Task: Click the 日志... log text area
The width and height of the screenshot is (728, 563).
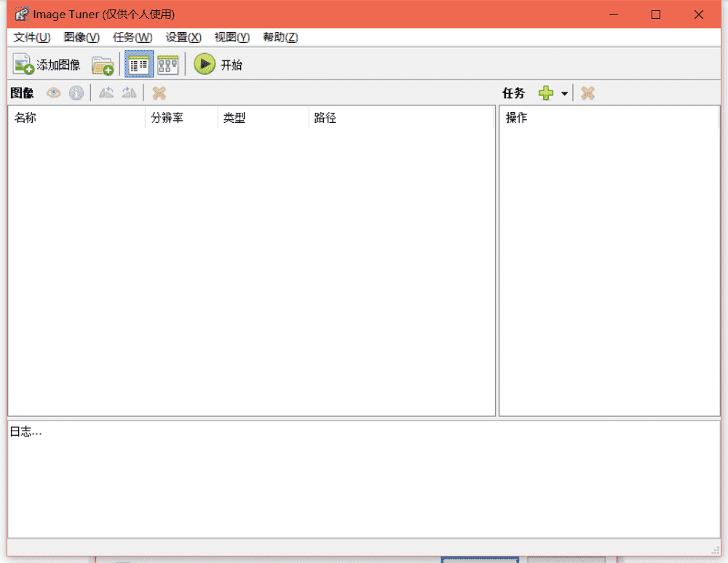Action: coord(363,479)
